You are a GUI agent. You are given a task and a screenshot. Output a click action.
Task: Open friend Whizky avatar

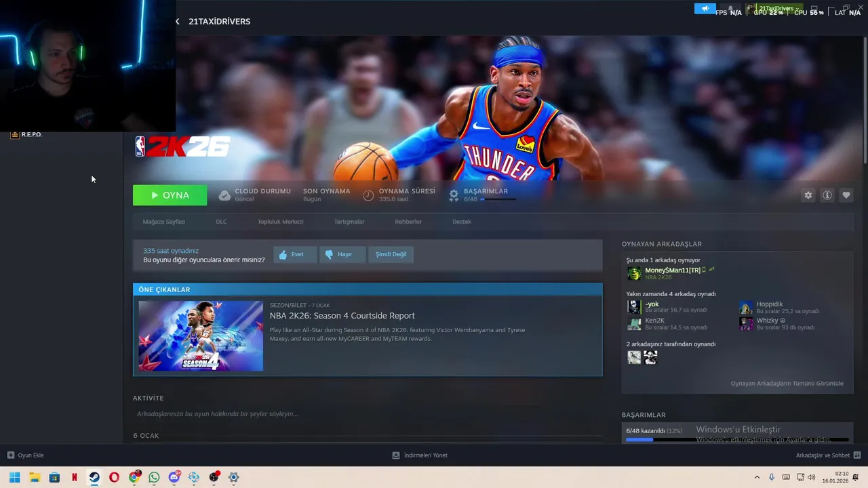[746, 323]
